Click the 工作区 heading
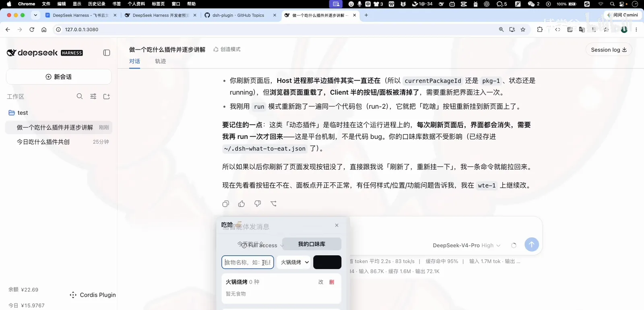644x310 pixels. [x=15, y=97]
